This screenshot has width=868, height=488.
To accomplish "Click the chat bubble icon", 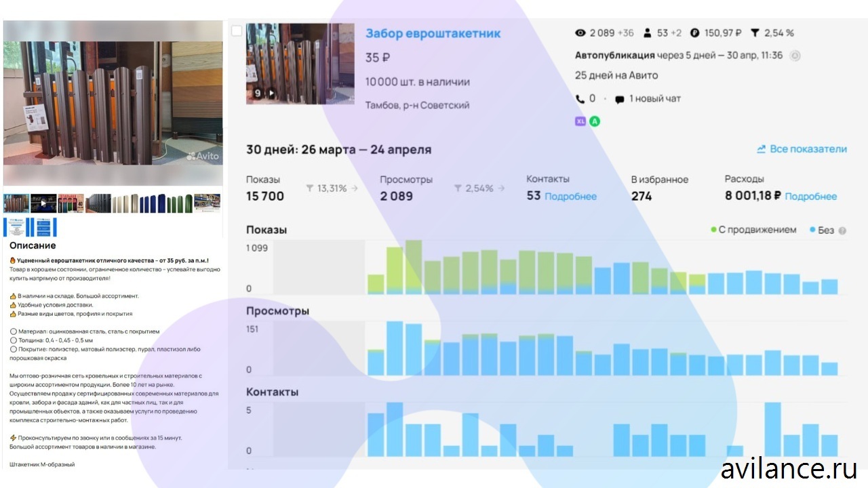I will click(619, 99).
